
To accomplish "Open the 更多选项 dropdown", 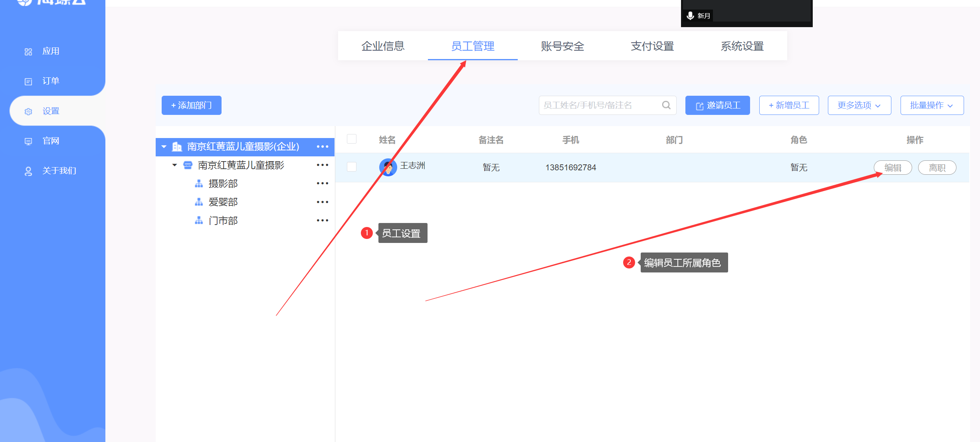I will pyautogui.click(x=859, y=105).
